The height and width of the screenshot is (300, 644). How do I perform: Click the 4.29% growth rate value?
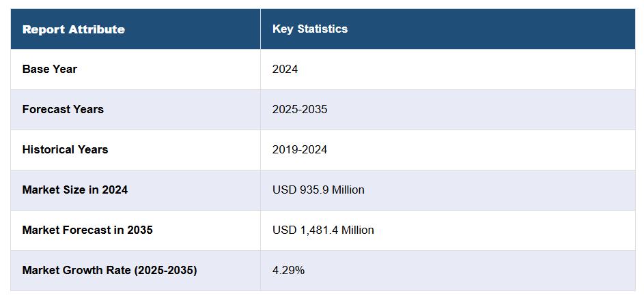click(288, 270)
